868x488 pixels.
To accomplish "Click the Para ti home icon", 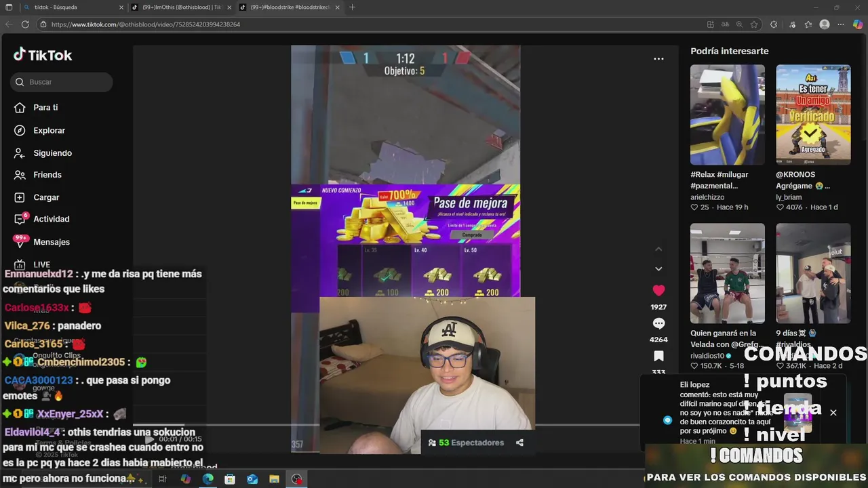I will coord(20,108).
